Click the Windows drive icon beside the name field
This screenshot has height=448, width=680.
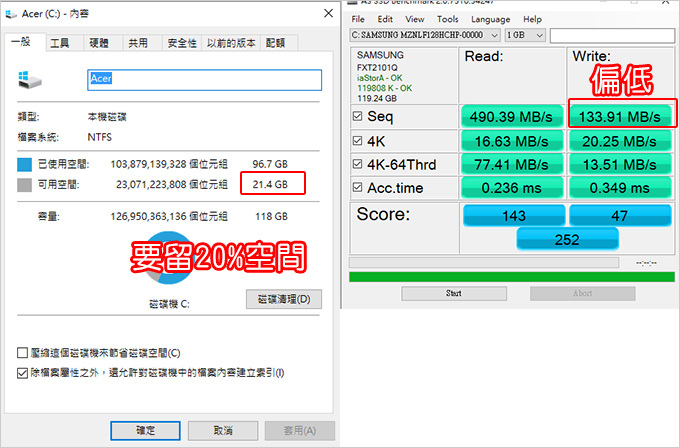30,80
